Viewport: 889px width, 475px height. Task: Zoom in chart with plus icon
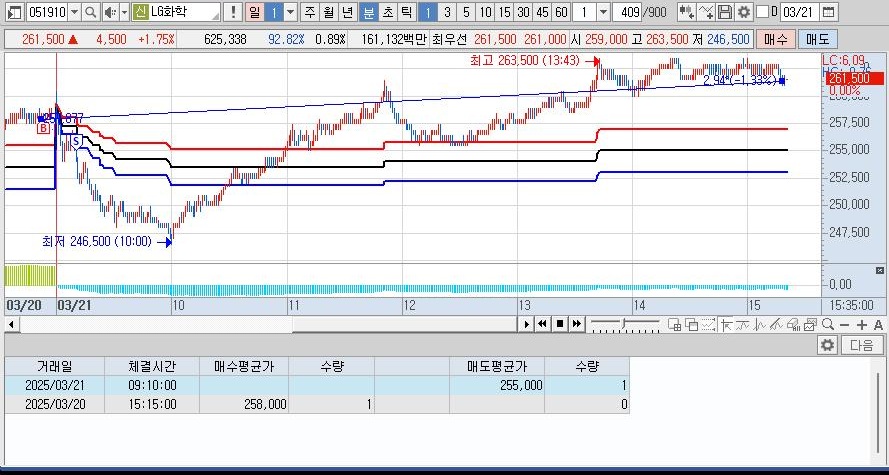click(x=862, y=325)
